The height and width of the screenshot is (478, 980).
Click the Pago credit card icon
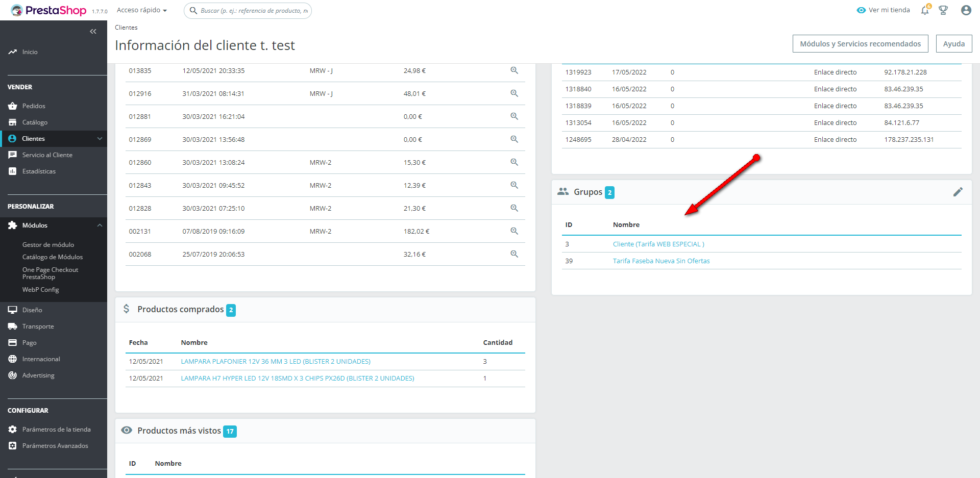[x=13, y=342]
